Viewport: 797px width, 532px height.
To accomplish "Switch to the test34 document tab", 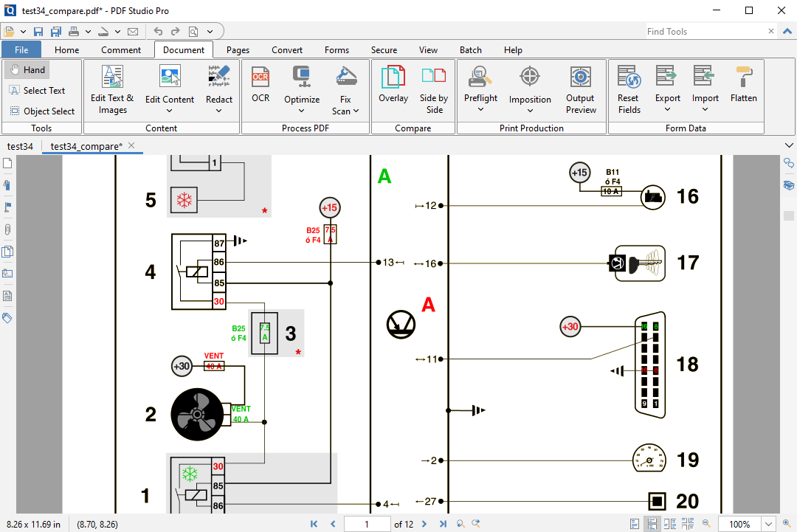I will click(20, 146).
